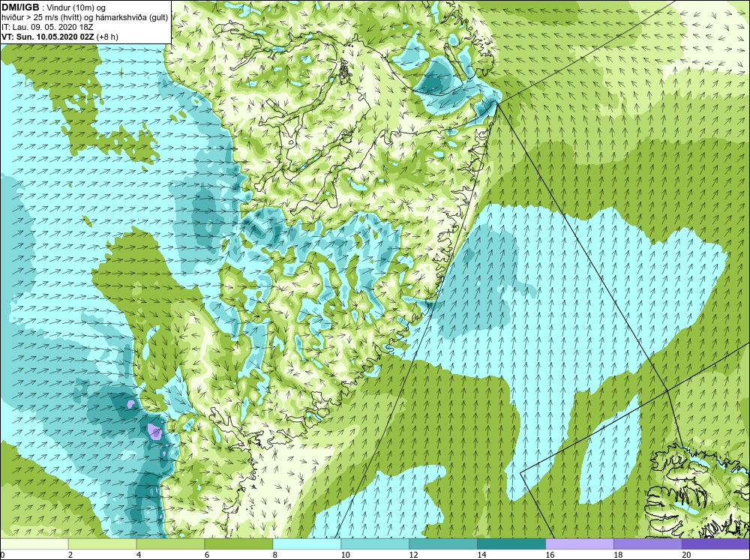750x560 pixels.
Task: Click the 12–14 m/s teal legend swatch
Action: tap(443, 544)
